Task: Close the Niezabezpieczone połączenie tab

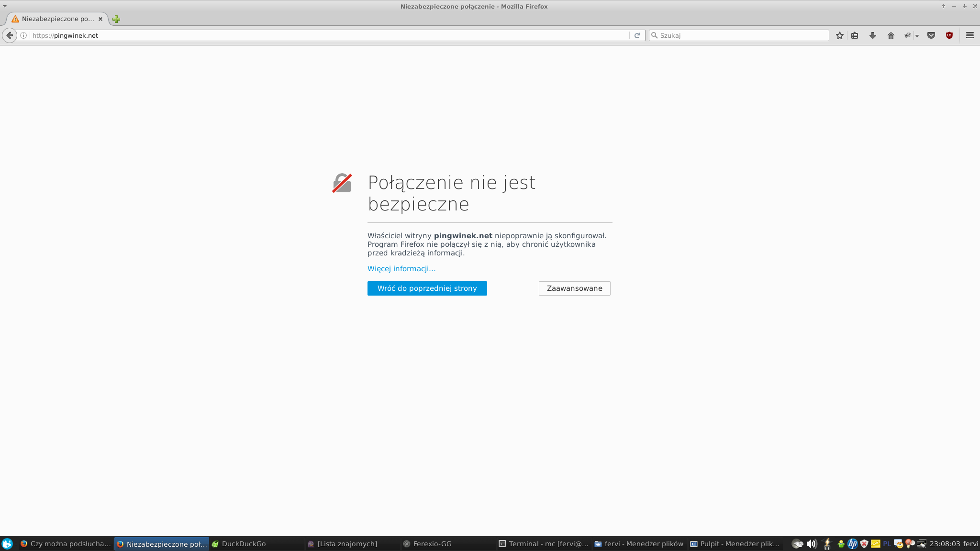Action: tap(100, 19)
